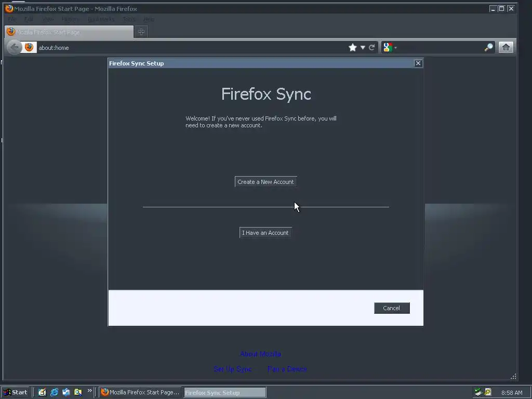Image resolution: width=532 pixels, height=399 pixels.
Task: Switch to the Mozilla Firefox Start Page taskbar button
Action: [x=140, y=392]
